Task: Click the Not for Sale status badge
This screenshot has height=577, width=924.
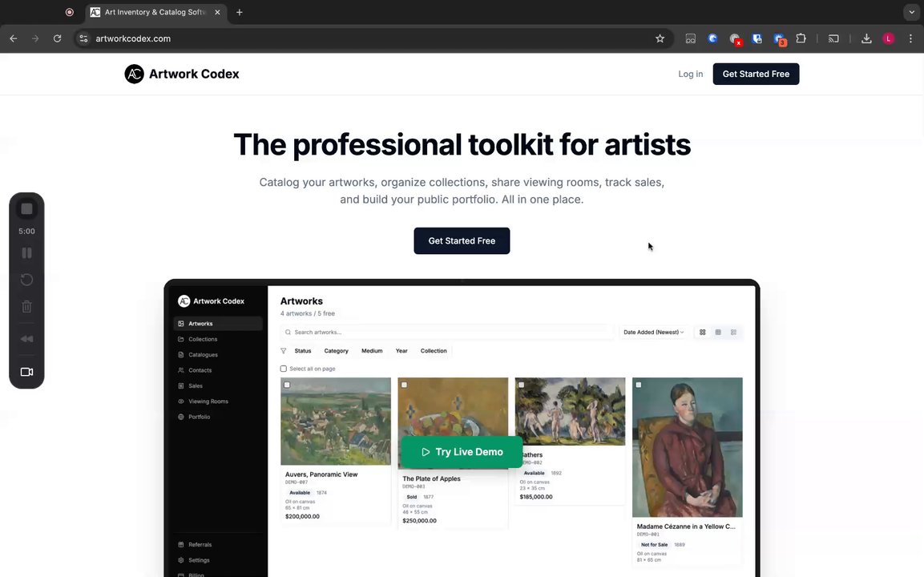Action: point(654,545)
